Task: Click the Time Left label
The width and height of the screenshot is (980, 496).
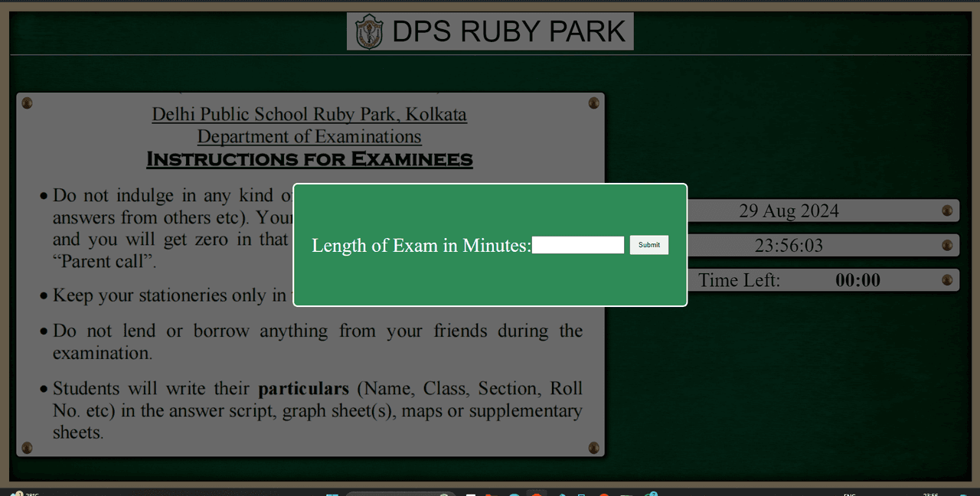Action: [x=739, y=280]
